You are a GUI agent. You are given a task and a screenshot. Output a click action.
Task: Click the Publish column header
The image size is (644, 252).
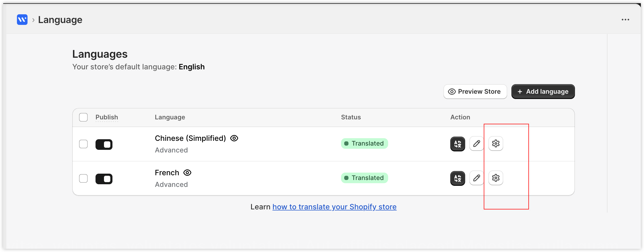tap(107, 117)
